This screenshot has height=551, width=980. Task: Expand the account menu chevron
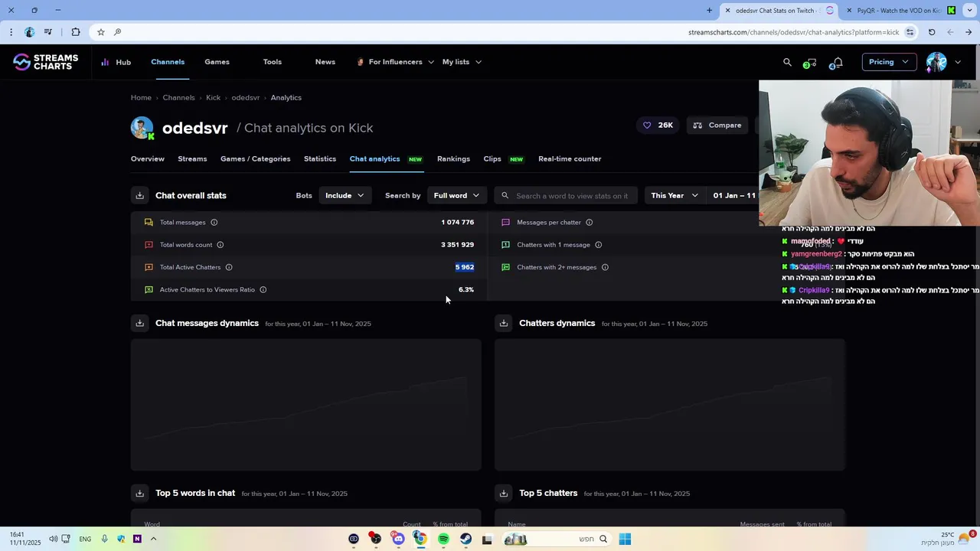(x=958, y=62)
